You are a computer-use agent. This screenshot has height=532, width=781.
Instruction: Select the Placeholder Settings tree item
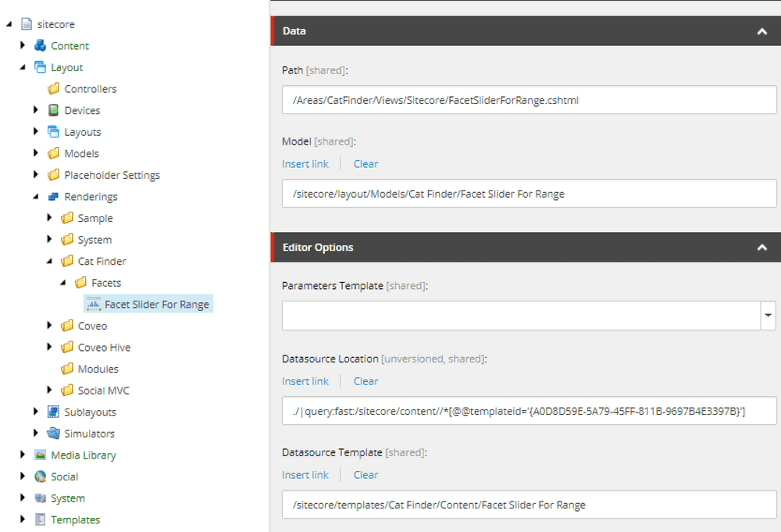click(x=112, y=175)
